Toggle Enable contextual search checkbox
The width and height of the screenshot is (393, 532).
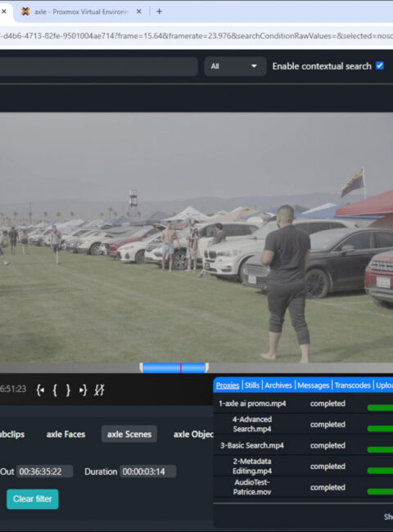coord(380,65)
